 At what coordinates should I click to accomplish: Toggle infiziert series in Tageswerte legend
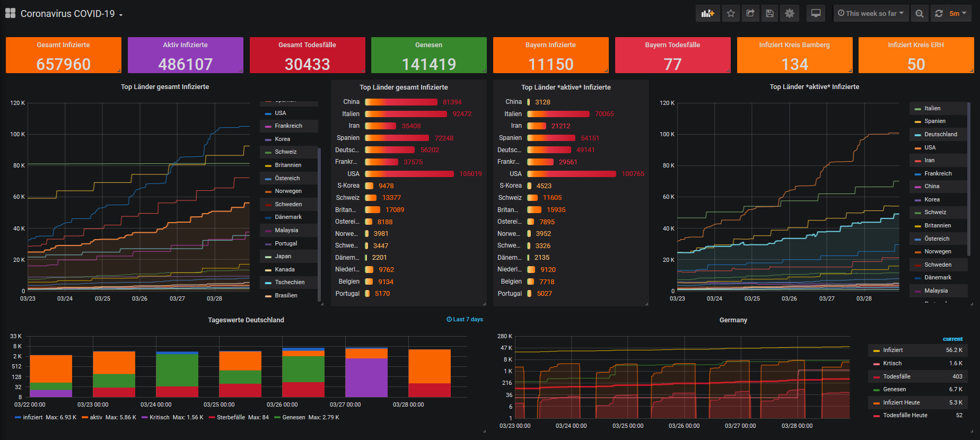(33, 417)
